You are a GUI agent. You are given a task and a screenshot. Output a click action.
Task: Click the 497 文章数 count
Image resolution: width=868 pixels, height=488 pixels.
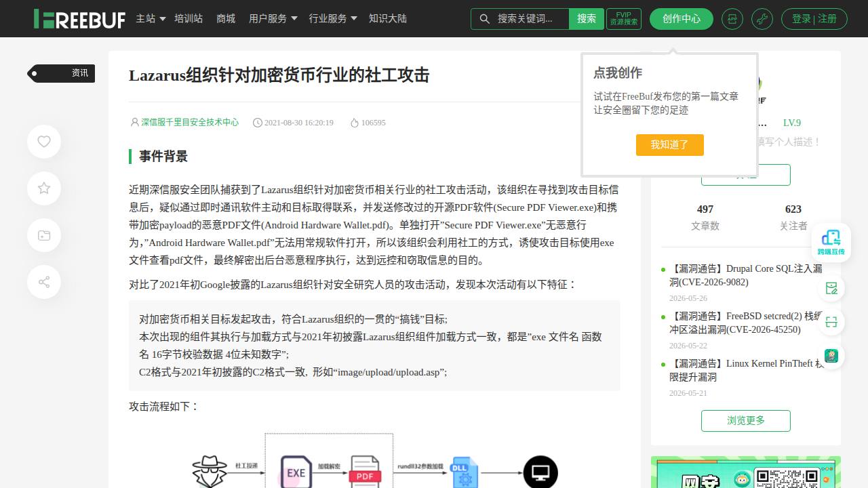tap(705, 217)
